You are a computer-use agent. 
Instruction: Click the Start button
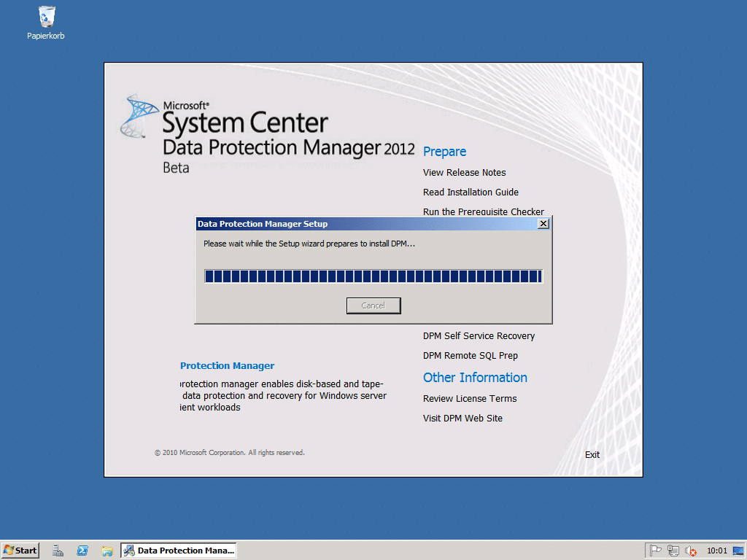[x=20, y=551]
